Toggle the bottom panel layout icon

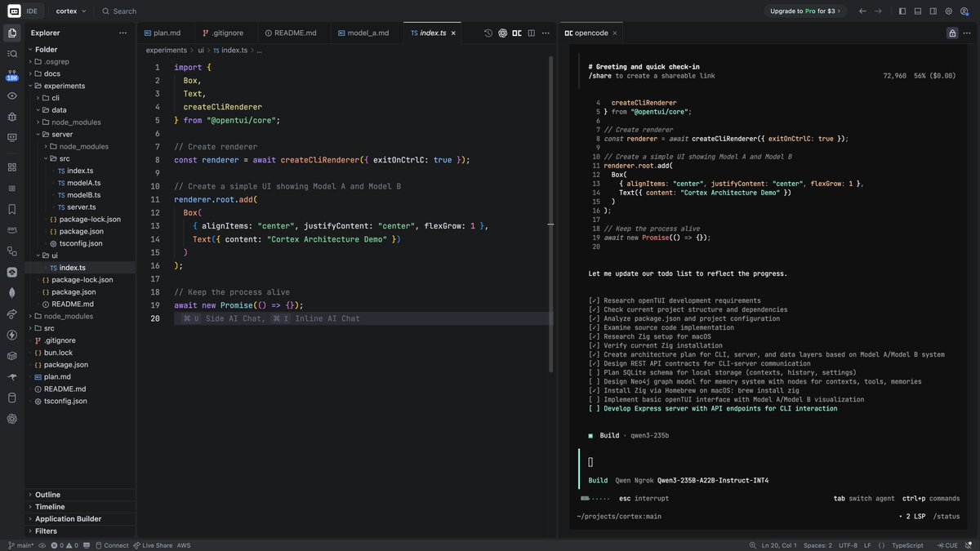click(918, 11)
